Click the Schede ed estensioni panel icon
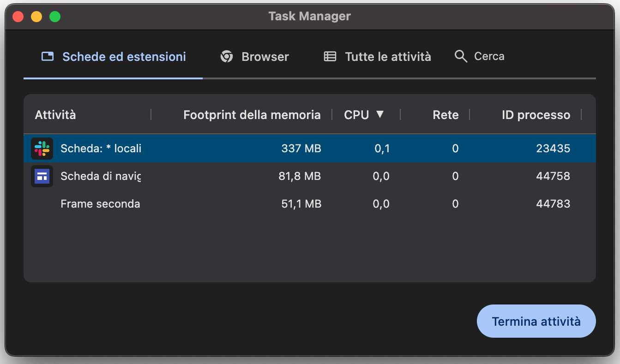Viewport: 620px width, 364px height. 47,56
